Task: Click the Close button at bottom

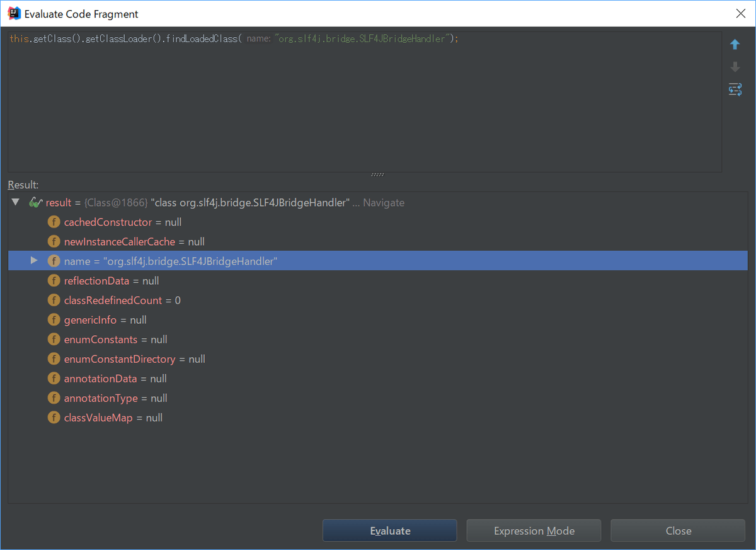Action: 678,530
